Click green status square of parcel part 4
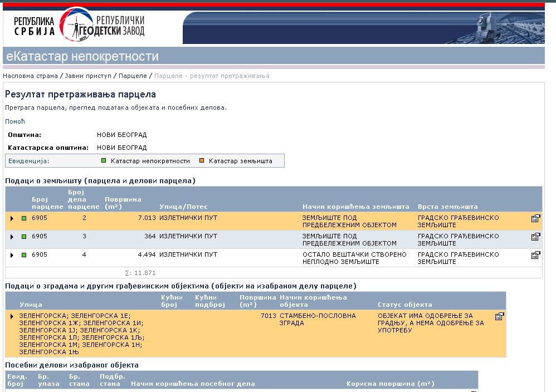 tap(24, 255)
